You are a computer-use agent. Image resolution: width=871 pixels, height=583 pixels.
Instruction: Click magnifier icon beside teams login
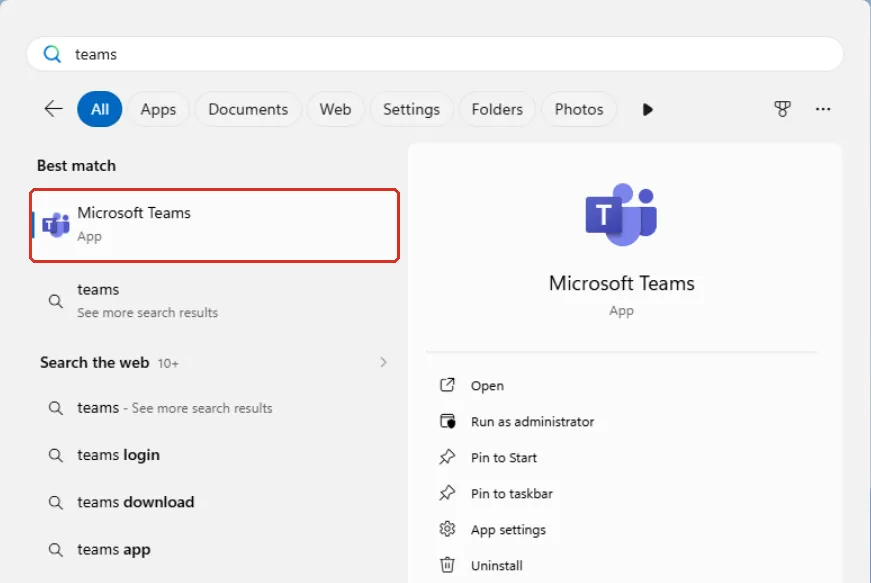56,456
